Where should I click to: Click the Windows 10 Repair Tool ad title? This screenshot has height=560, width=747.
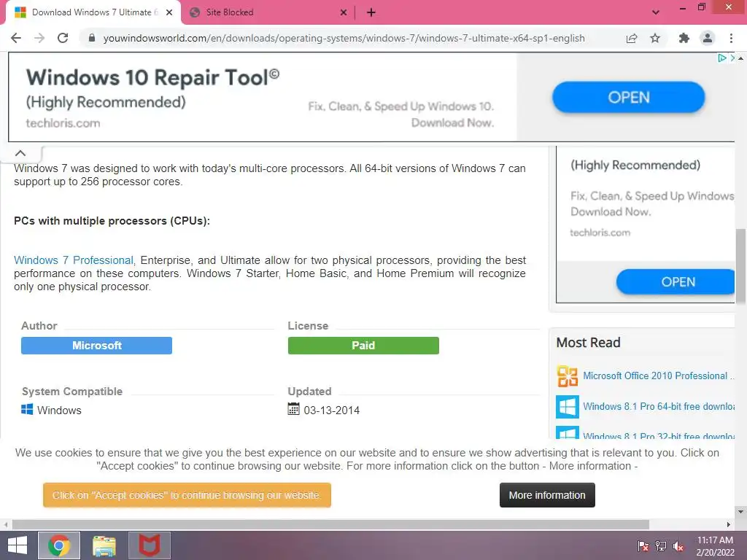pyautogui.click(x=152, y=77)
